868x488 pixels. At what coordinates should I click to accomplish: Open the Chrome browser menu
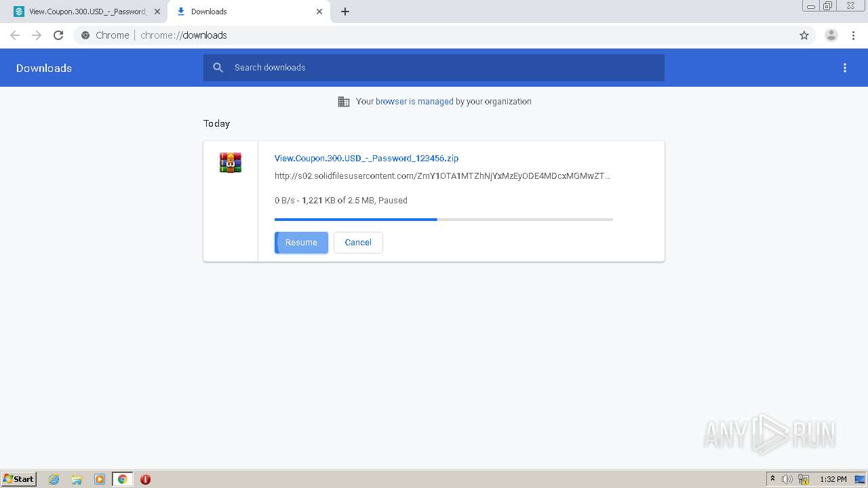point(854,35)
